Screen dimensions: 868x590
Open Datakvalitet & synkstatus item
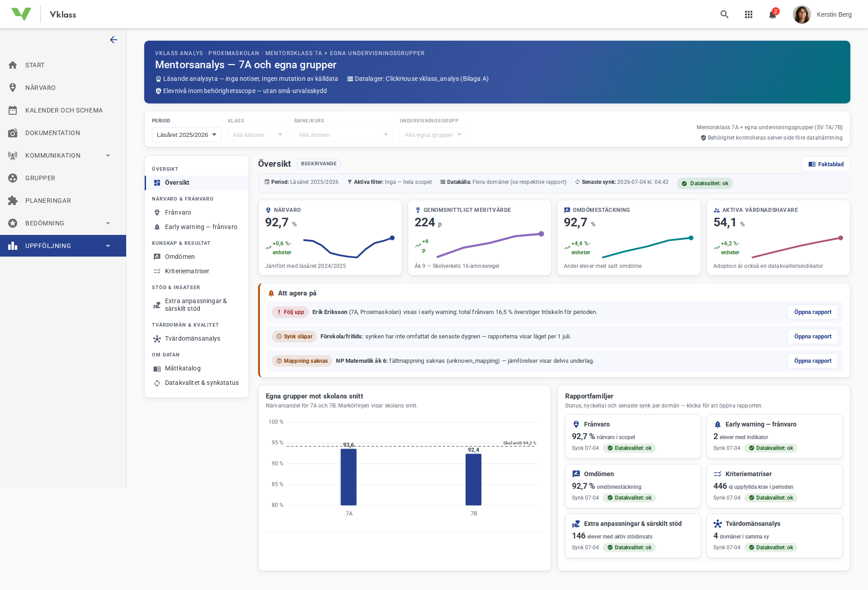point(197,383)
